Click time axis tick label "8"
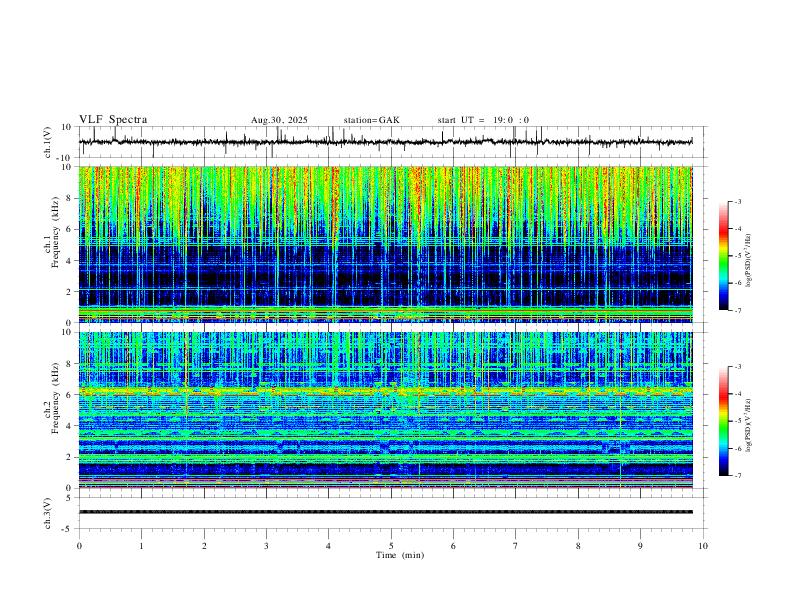This screenshot has width=792, height=612. coord(578,546)
